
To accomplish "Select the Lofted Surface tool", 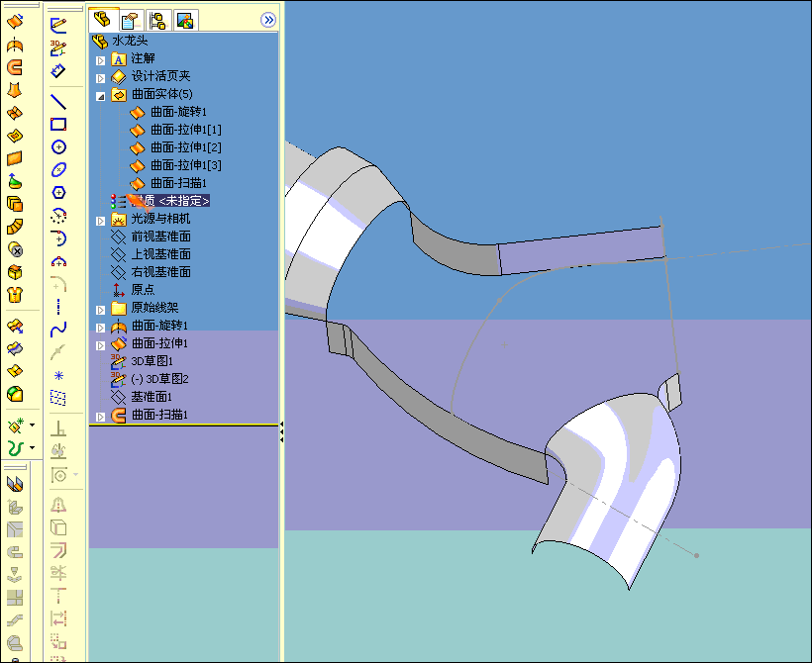I will point(15,90).
